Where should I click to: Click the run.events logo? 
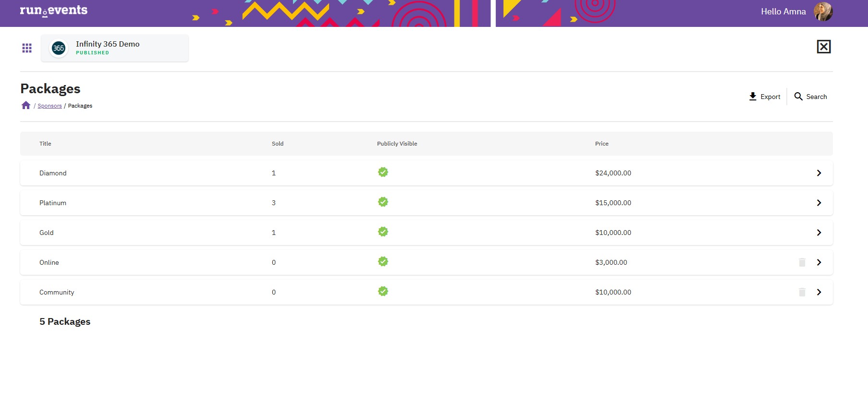tap(53, 11)
